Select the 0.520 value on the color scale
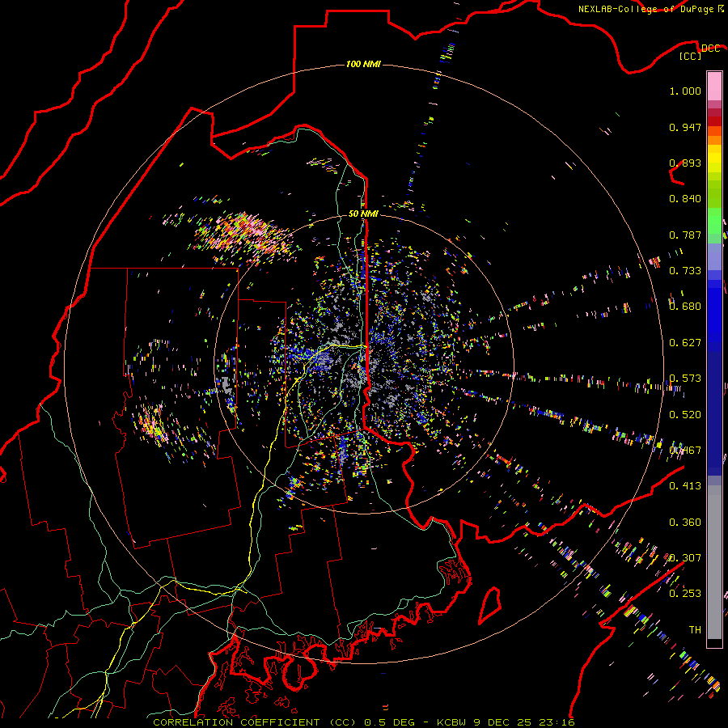 [685, 415]
